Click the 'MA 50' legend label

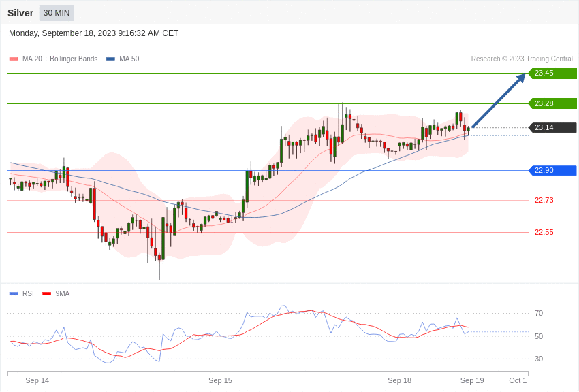coord(129,59)
